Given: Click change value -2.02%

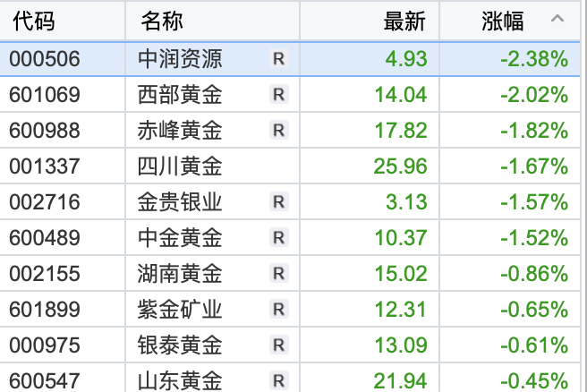Looking at the screenshot, I should [534, 94].
